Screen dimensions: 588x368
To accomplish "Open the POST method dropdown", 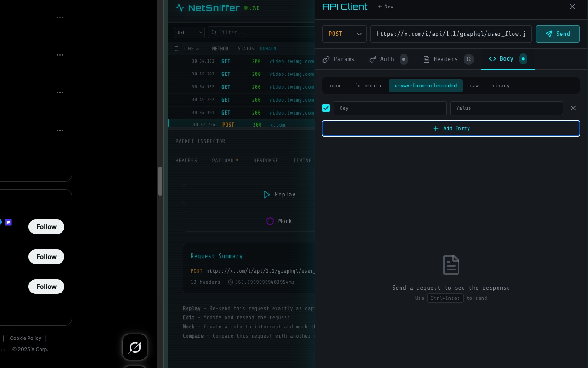I will tap(345, 34).
